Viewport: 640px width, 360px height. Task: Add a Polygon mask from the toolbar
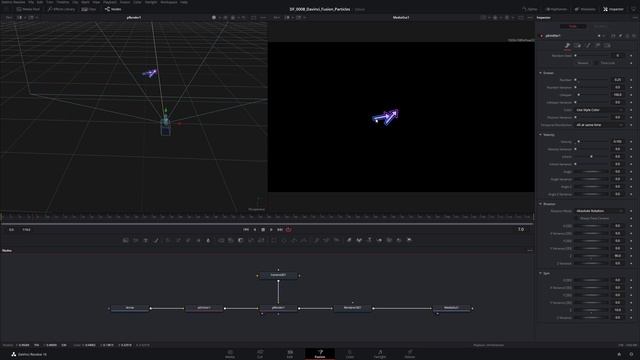point(294,240)
